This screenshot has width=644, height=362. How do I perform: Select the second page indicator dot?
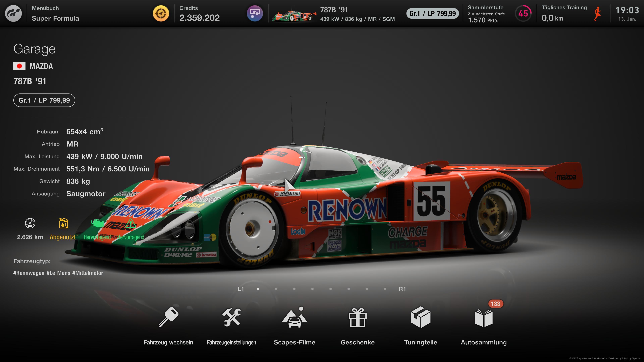click(x=276, y=289)
